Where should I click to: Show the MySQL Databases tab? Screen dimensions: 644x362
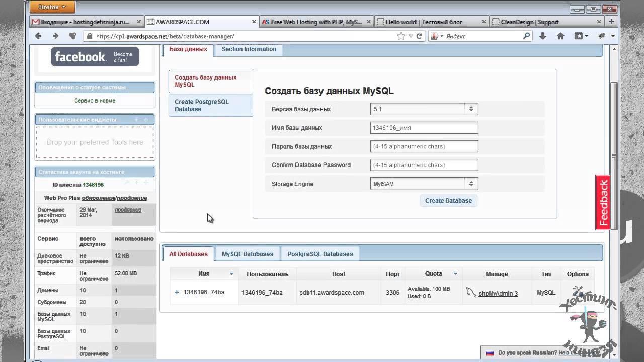click(x=248, y=254)
